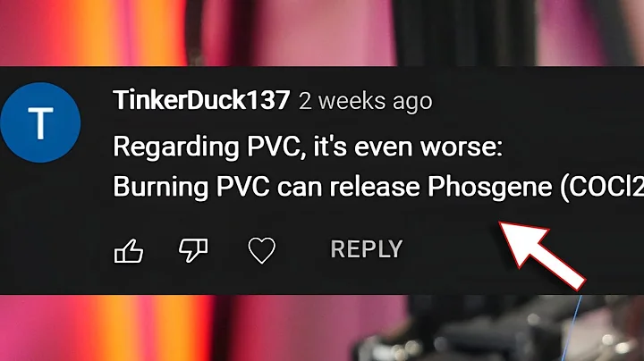The width and height of the screenshot is (644, 361).
Task: Click the orange blurred stripe below the comment
Action: click(176, 328)
